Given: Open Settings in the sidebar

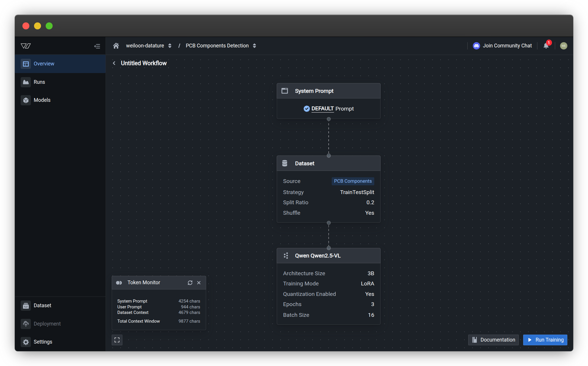Looking at the screenshot, I should 43,342.
